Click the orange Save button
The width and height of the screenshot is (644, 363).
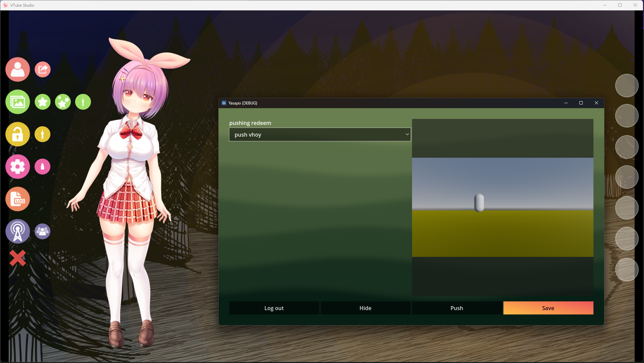[548, 308]
